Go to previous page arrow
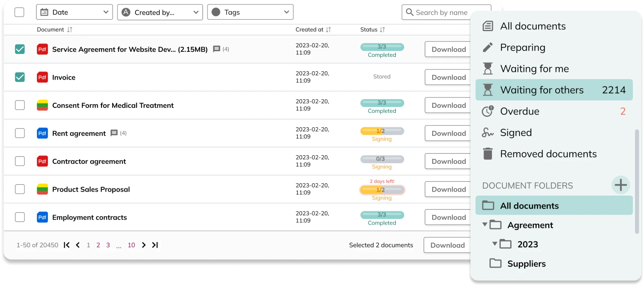644x286 pixels. [78, 245]
